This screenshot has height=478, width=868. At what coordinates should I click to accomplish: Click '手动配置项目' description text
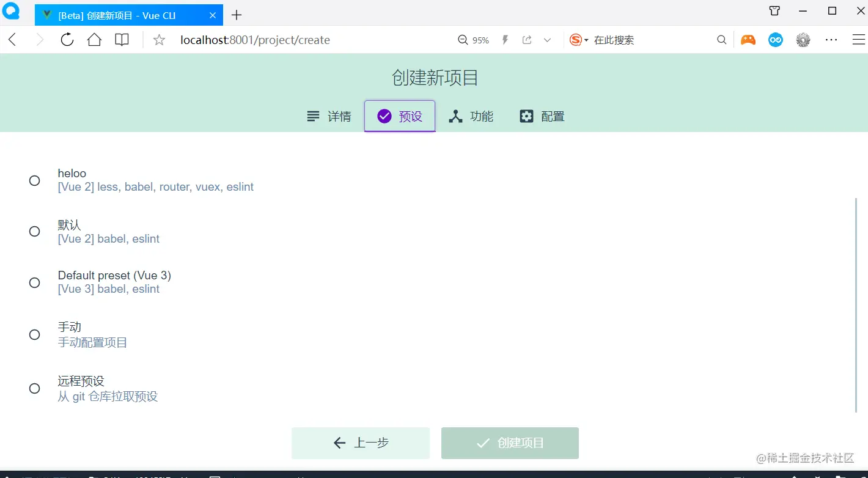pyautogui.click(x=92, y=342)
